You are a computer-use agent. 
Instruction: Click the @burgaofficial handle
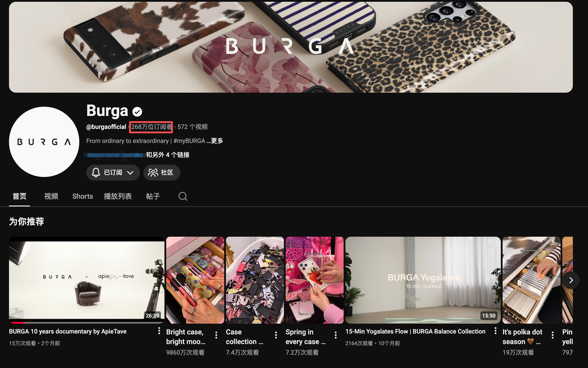pos(106,127)
